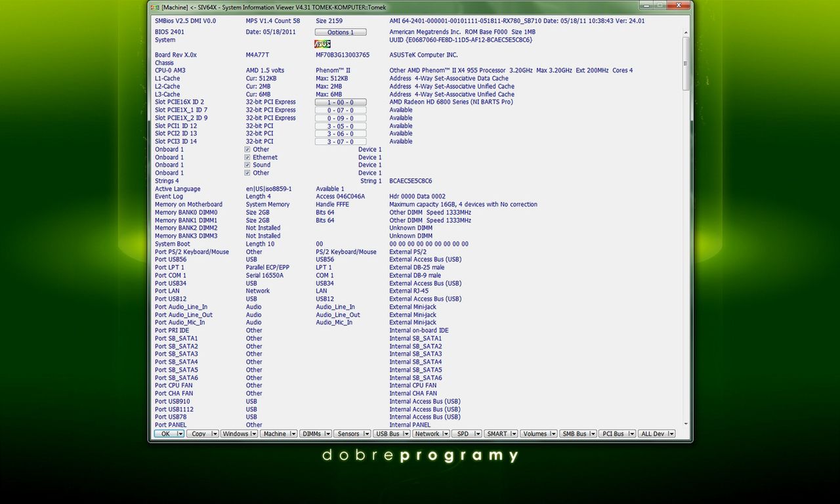
Task: Click External RJ-45 text
Action: point(409,291)
